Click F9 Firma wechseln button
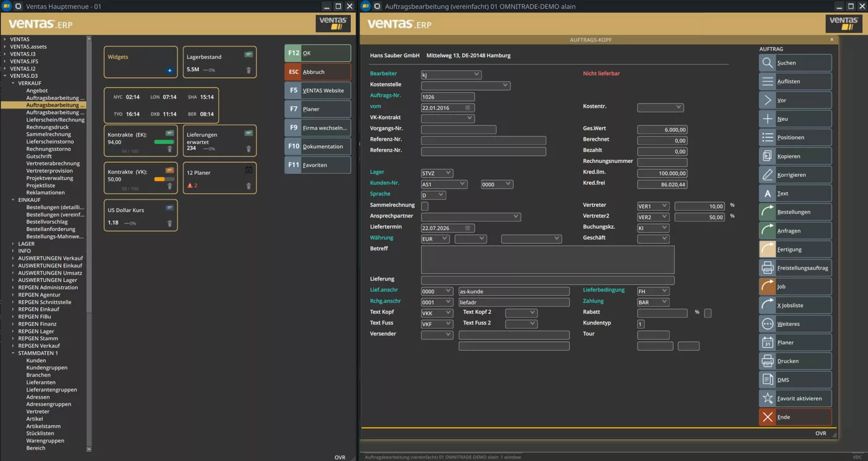868x461 pixels. click(x=317, y=128)
